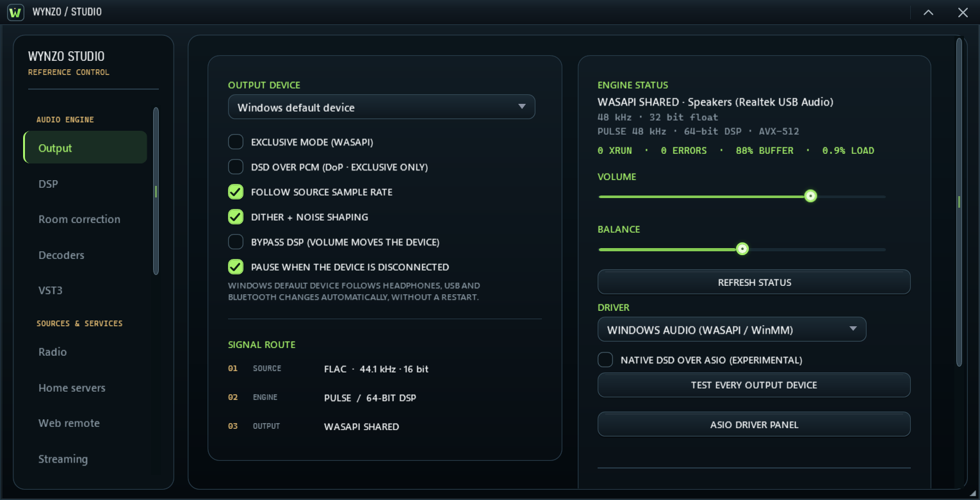Click the green W app logo icon
This screenshot has height=500, width=980.
15,12
